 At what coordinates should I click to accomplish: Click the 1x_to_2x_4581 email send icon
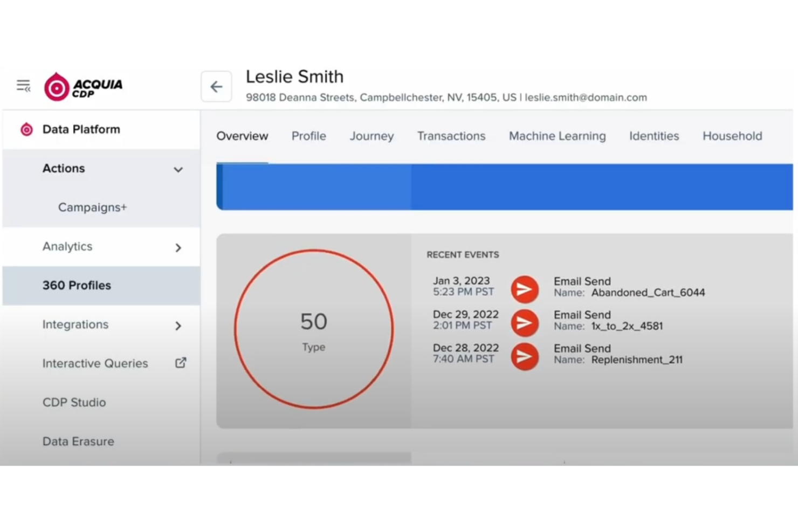524,323
